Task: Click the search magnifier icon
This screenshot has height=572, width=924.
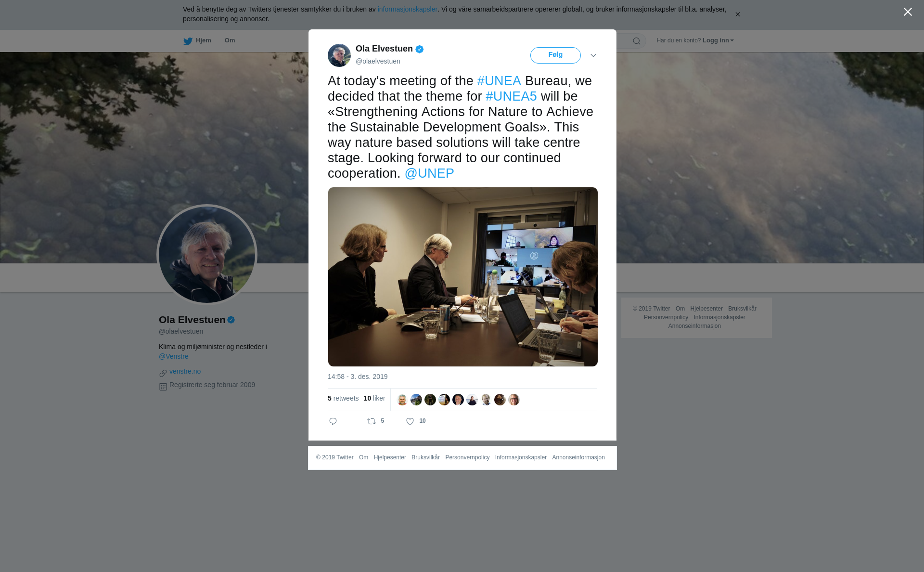Action: tap(637, 41)
